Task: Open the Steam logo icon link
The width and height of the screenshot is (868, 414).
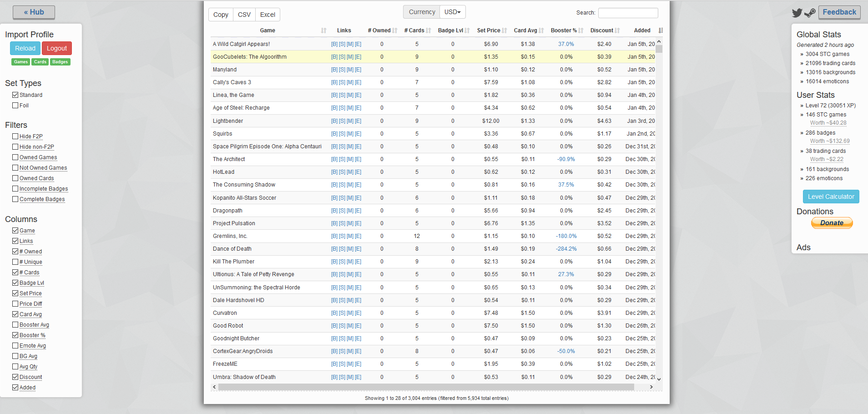Action: (x=810, y=13)
